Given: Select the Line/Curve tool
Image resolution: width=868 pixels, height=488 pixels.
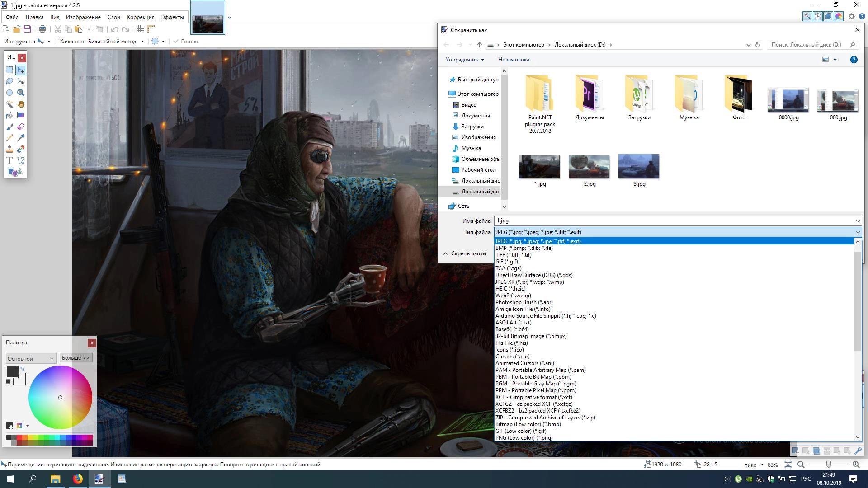Looking at the screenshot, I should coord(21,160).
